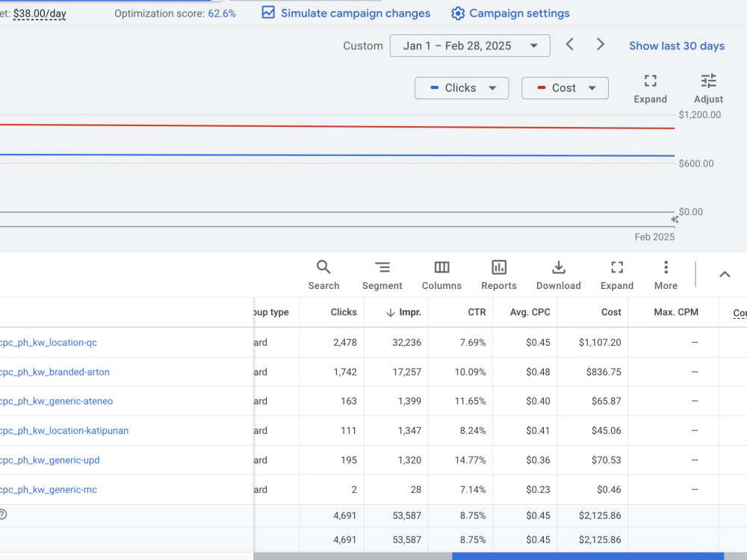The image size is (747, 560).
Task: Open ad group cpc_ph_kw_generic-mc
Action: pos(48,490)
